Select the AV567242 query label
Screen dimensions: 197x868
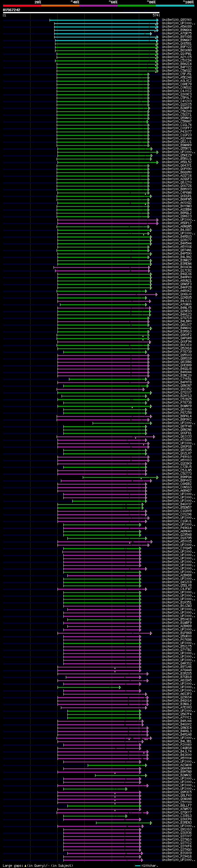coord(11,10)
